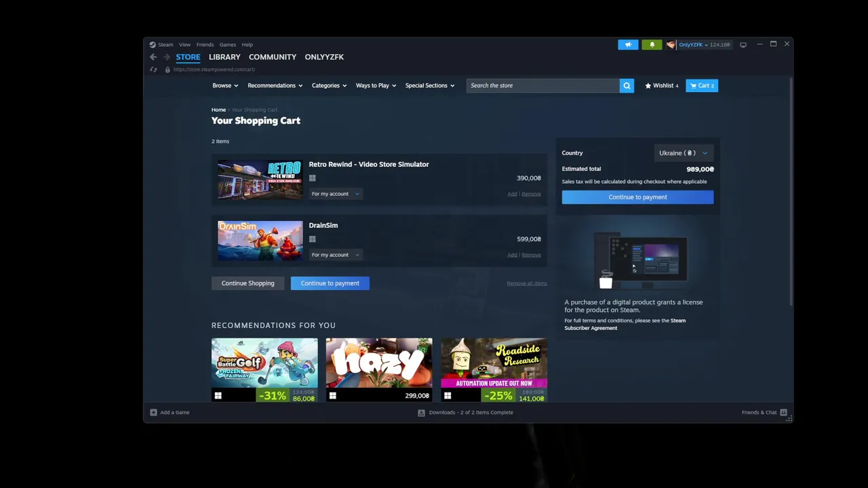Click the padlock icon beside the URL
This screenshot has width=868, height=488.
coord(167,69)
